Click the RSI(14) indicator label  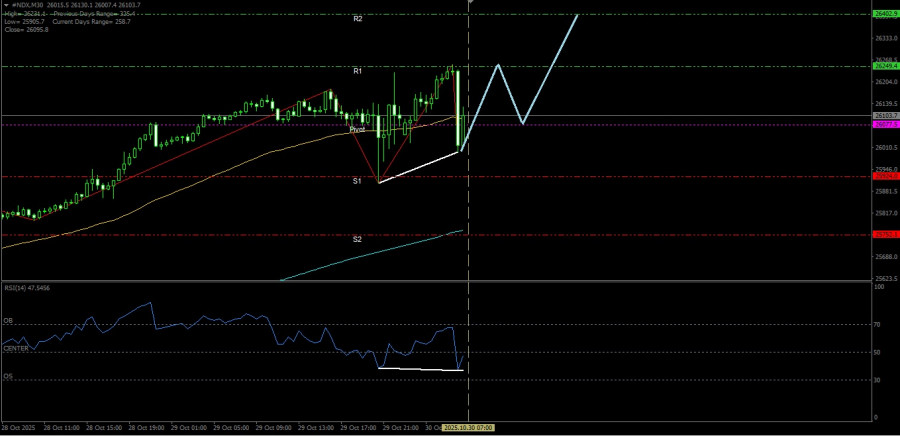point(27,287)
